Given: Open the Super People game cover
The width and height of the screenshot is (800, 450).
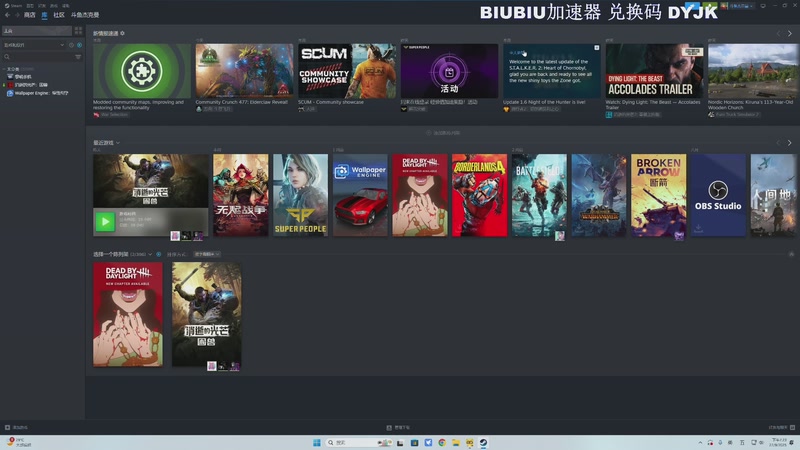Looking at the screenshot, I should [301, 195].
